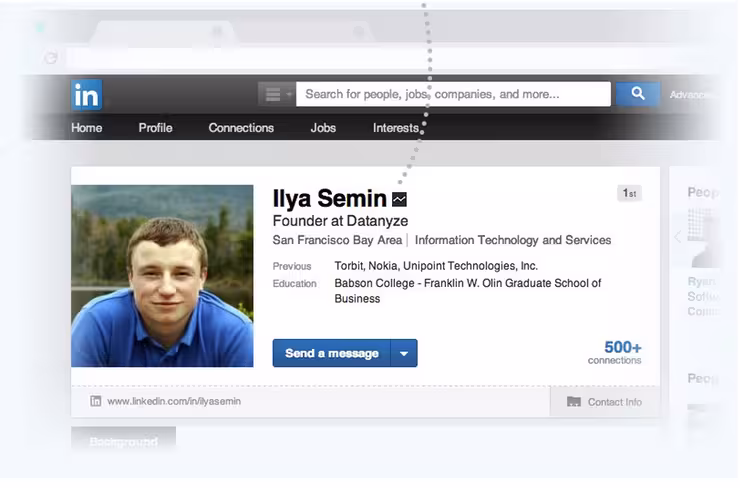Click the www.linkedin.com/in/ilyasemin profile URL

click(x=174, y=401)
